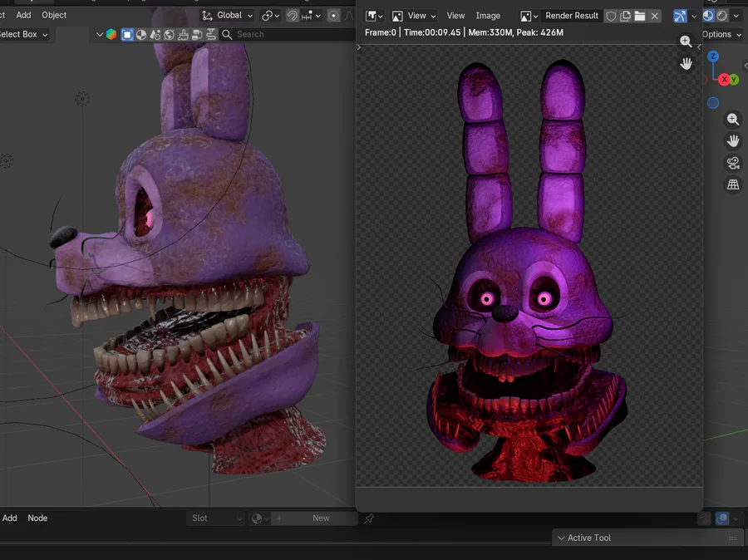Click the 3D viewport zoom magnifier icon
Screen dimensions: 748x560
point(733,120)
